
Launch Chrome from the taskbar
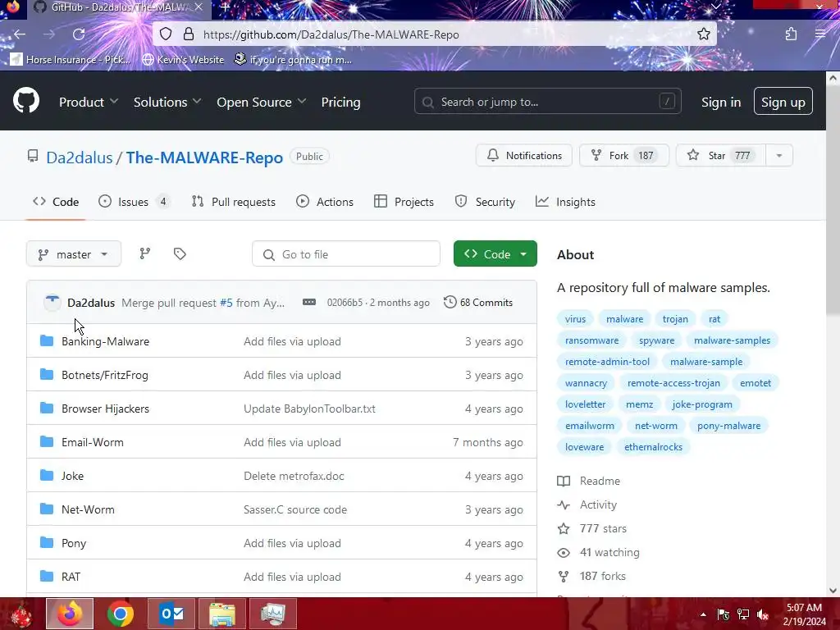[120, 614]
